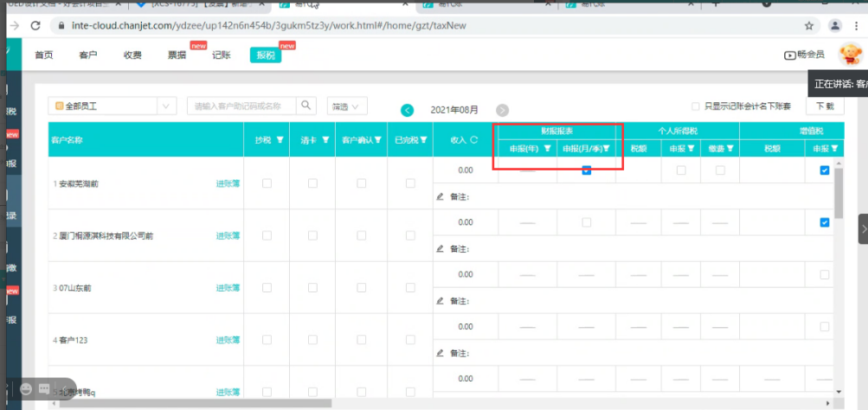This screenshot has height=410, width=868.
Task: Refresh the 收入 column icon
Action: pyautogui.click(x=474, y=140)
